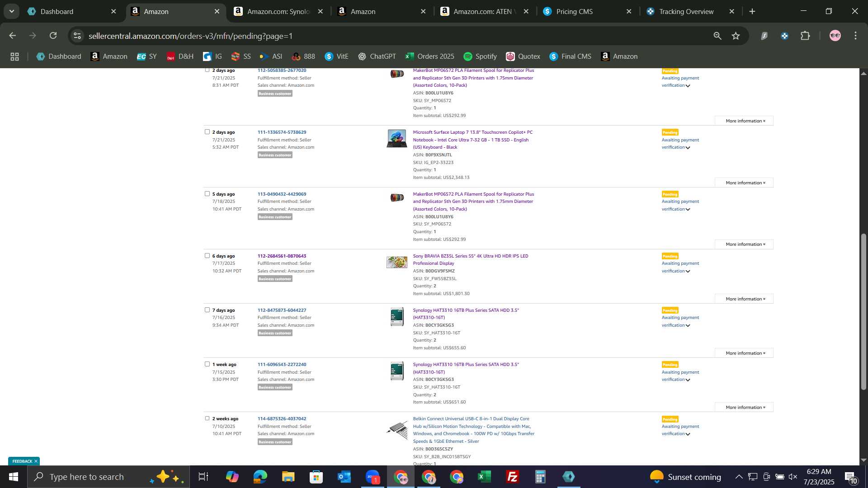Open Excel from the taskbar
The height and width of the screenshot is (488, 868).
click(x=485, y=477)
